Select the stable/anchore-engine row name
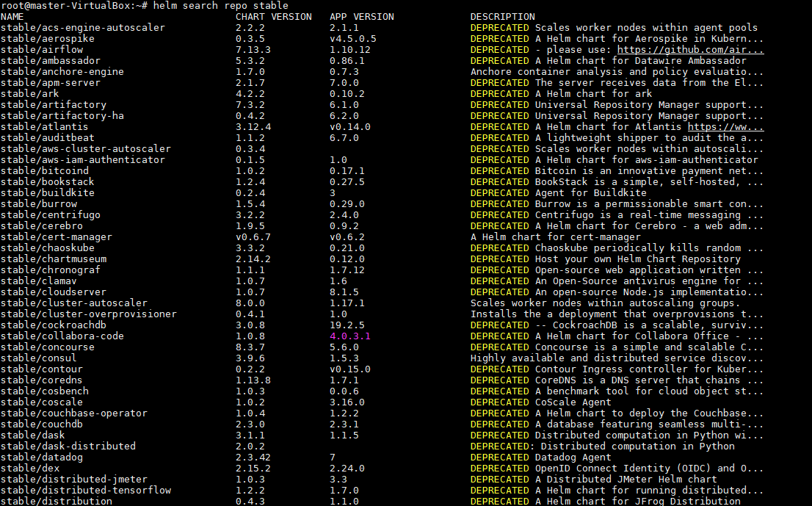 [62, 72]
